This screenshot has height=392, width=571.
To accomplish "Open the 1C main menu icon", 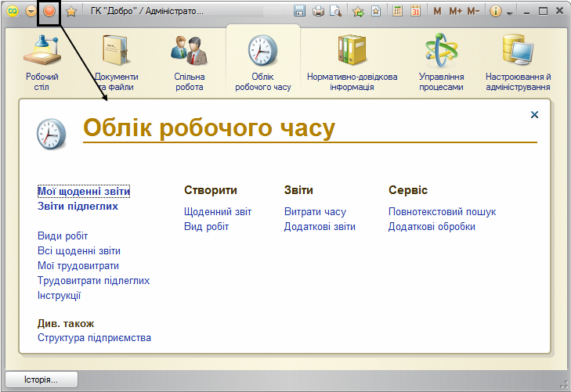I will pyautogui.click(x=13, y=11).
